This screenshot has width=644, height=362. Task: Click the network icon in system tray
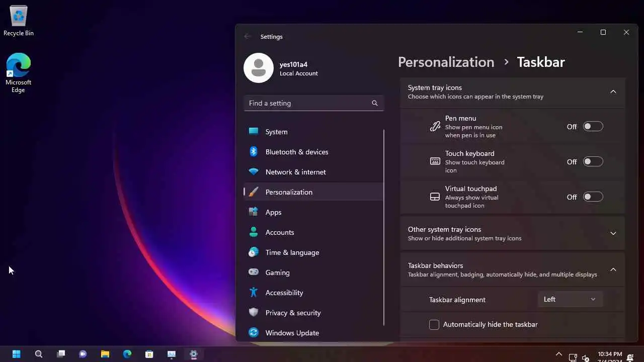click(x=573, y=358)
